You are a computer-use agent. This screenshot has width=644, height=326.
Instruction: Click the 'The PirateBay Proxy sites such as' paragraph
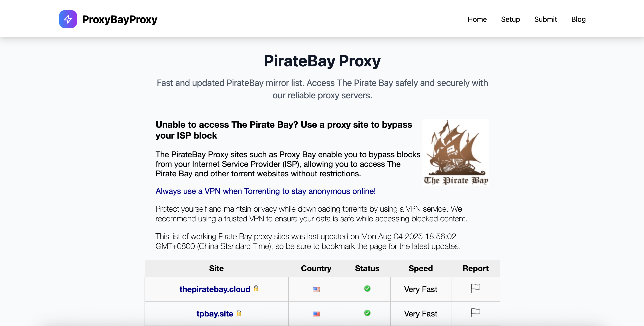click(x=288, y=164)
